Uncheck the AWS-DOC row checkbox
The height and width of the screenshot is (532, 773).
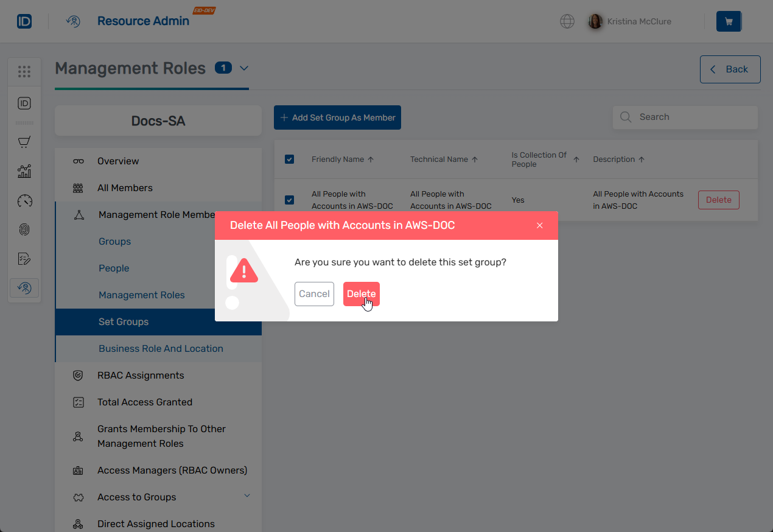[290, 200]
